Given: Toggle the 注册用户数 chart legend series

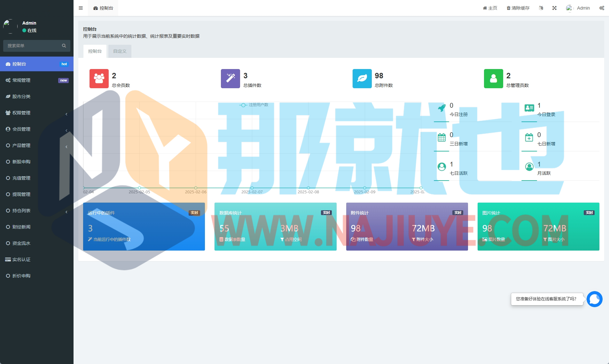Looking at the screenshot, I should tap(254, 105).
